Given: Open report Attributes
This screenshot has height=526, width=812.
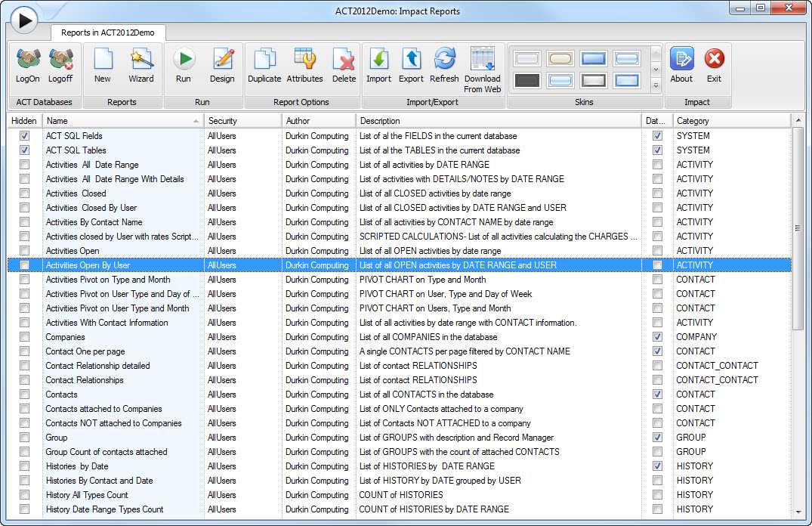Looking at the screenshot, I should point(304,65).
